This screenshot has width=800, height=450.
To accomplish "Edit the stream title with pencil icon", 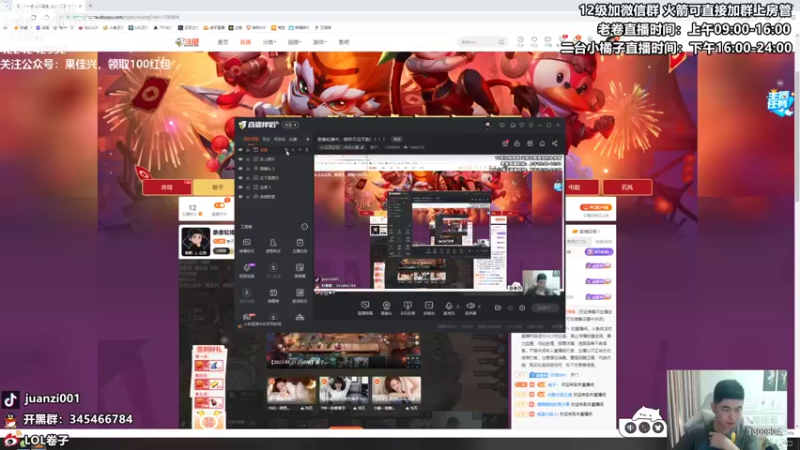I will (363, 147).
